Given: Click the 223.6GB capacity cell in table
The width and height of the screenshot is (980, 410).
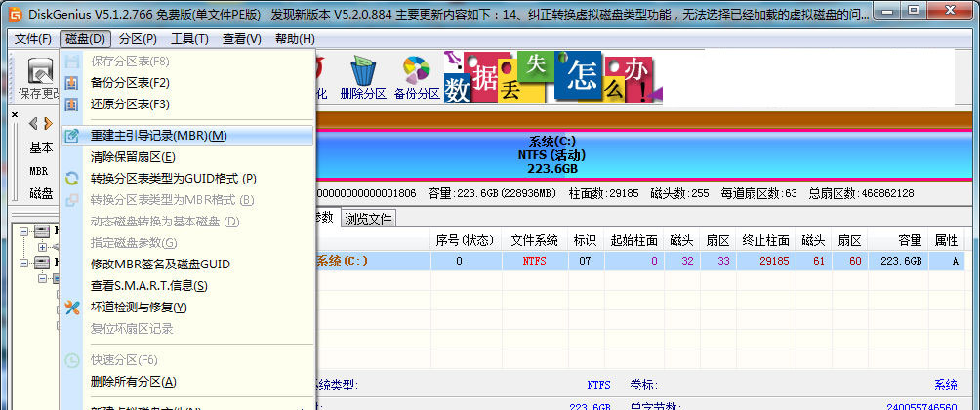Looking at the screenshot, I should [898, 262].
